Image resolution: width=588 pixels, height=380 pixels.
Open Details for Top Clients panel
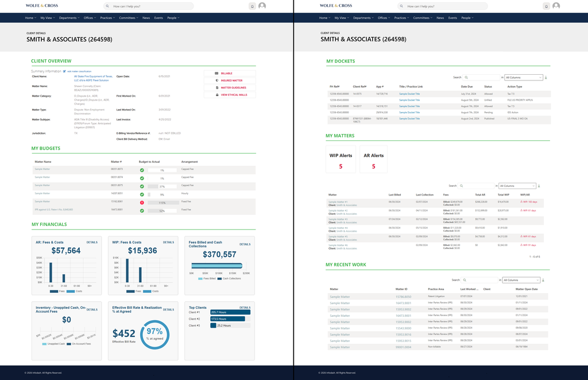[x=245, y=308]
